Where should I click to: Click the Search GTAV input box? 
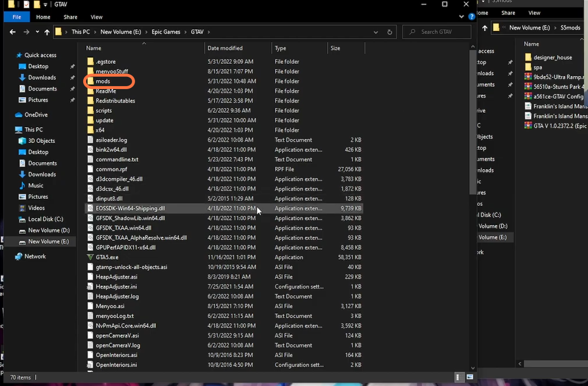[437, 32]
